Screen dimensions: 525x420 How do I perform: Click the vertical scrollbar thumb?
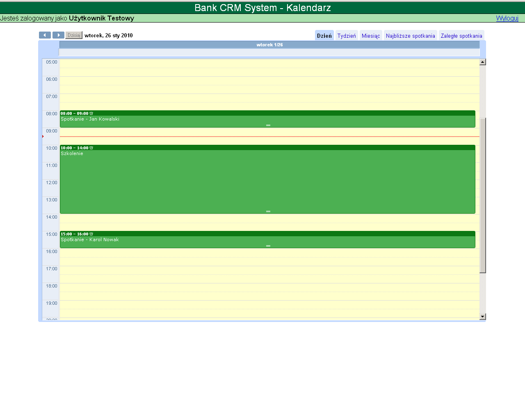click(483, 195)
